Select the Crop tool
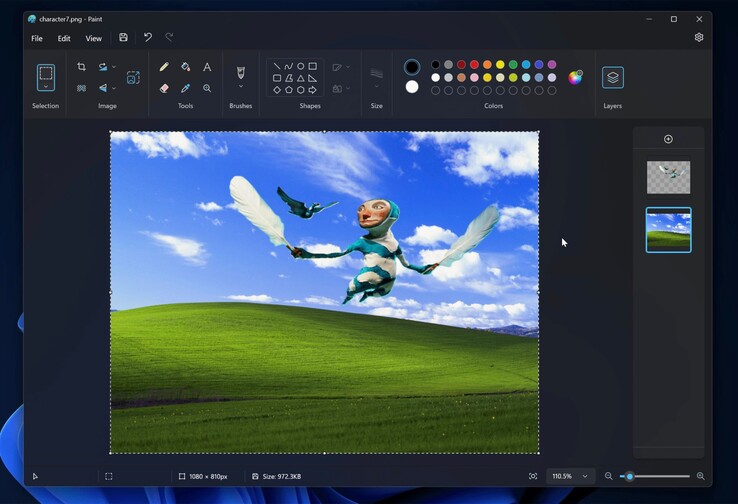 81,67
